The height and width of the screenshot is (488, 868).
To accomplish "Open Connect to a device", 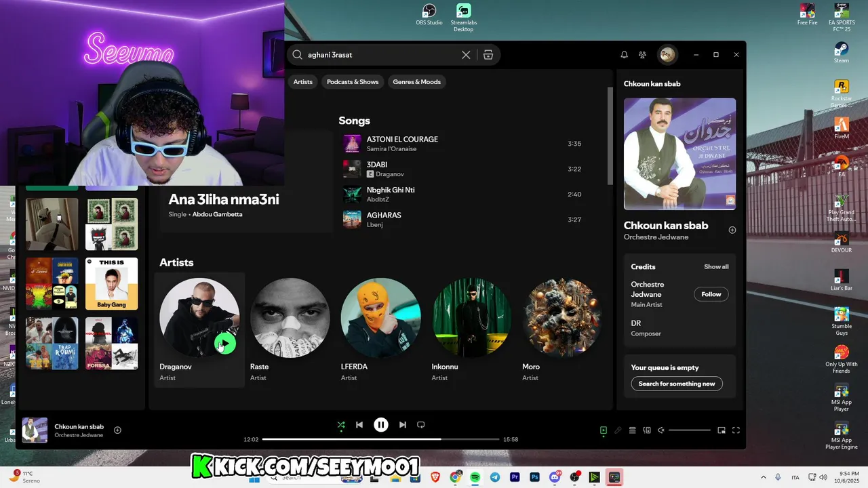I will coord(647,430).
